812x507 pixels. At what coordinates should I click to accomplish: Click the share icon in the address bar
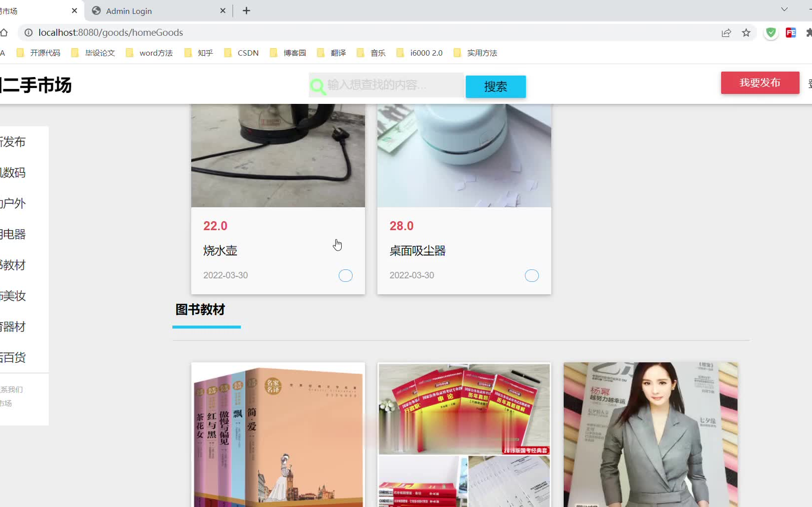(x=727, y=32)
